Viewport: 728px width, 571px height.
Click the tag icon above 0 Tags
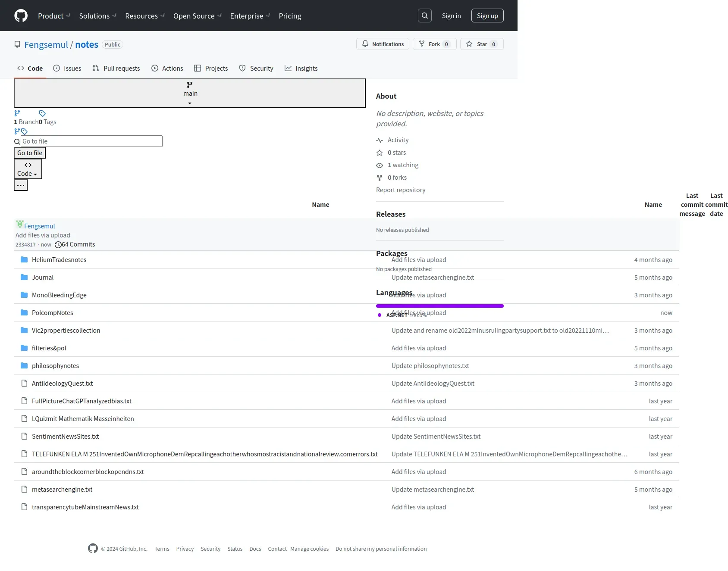click(42, 113)
